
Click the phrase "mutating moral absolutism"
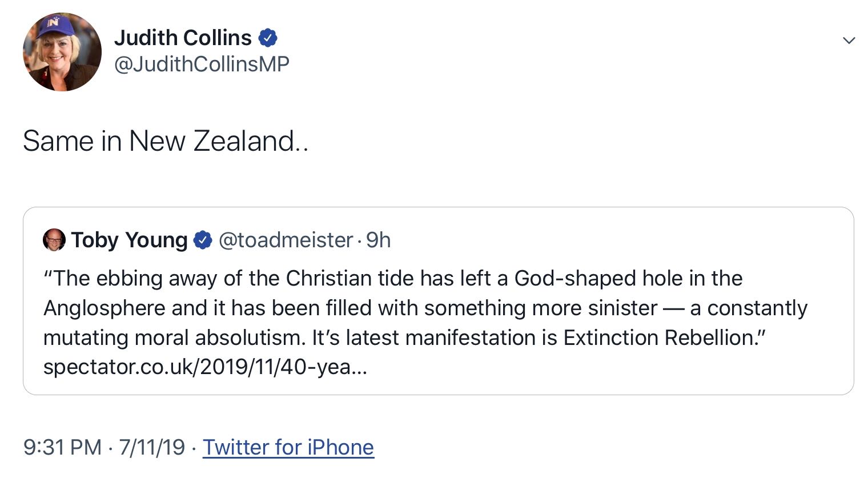pyautogui.click(x=174, y=338)
